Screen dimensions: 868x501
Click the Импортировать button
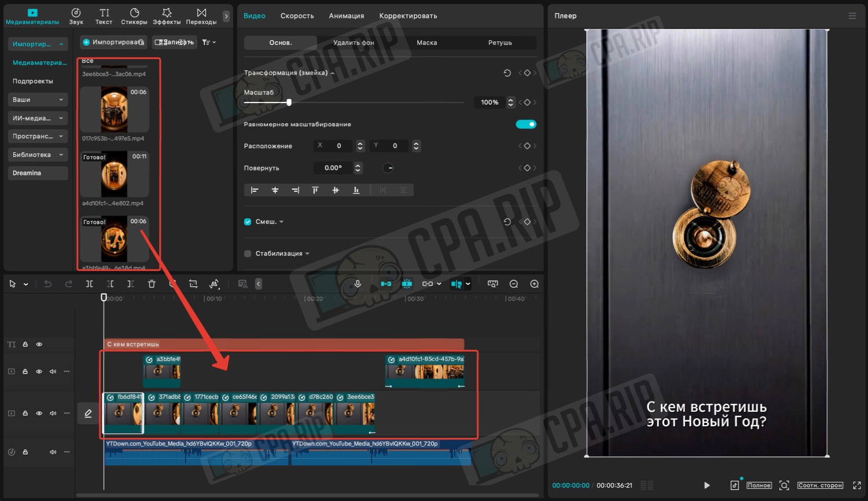tap(113, 42)
